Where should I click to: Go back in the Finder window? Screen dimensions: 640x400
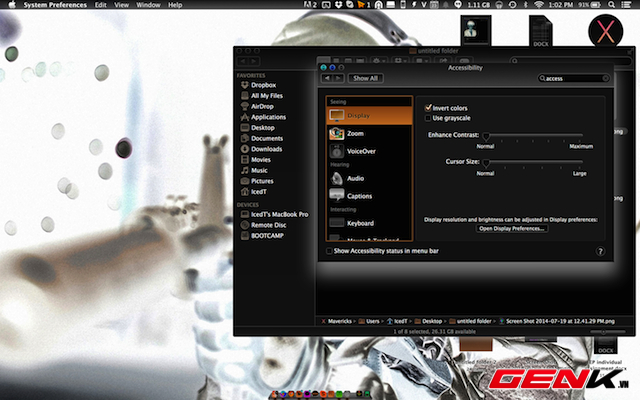click(243, 61)
